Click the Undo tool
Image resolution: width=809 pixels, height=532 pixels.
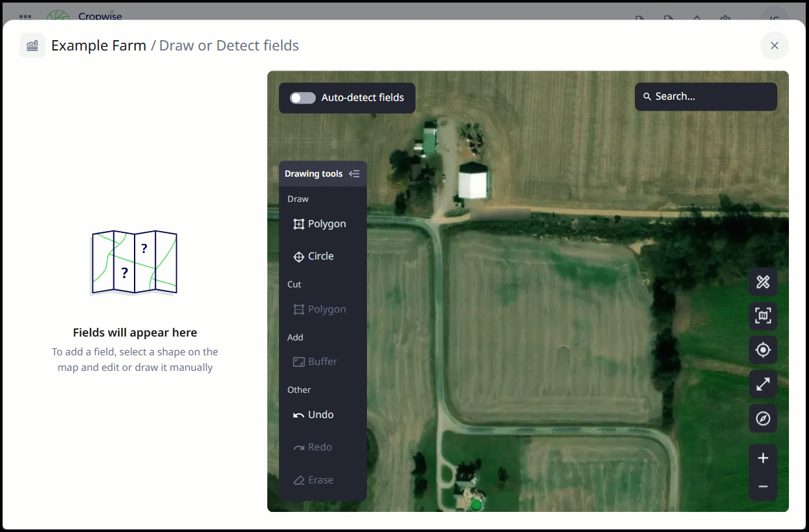pyautogui.click(x=314, y=415)
